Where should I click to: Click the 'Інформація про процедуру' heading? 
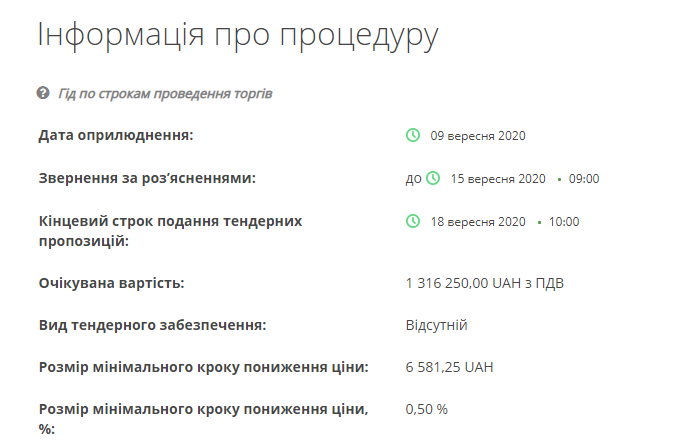pos(238,35)
